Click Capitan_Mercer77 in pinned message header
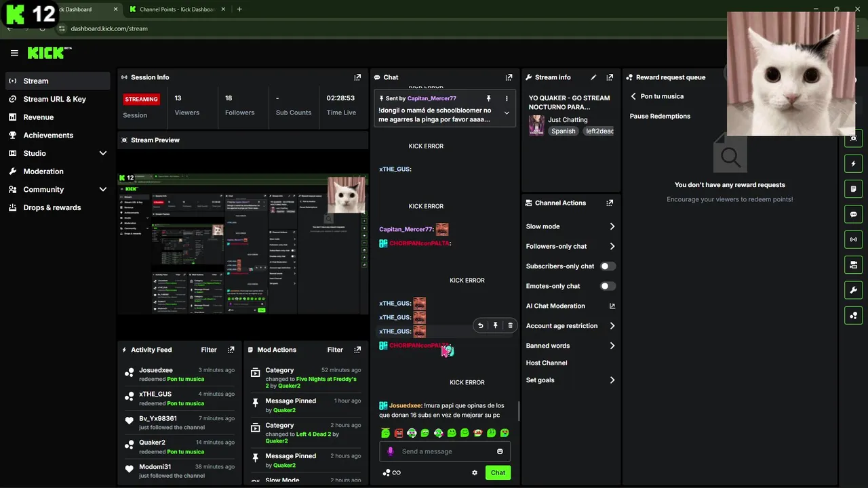The image size is (868, 488). (x=431, y=98)
